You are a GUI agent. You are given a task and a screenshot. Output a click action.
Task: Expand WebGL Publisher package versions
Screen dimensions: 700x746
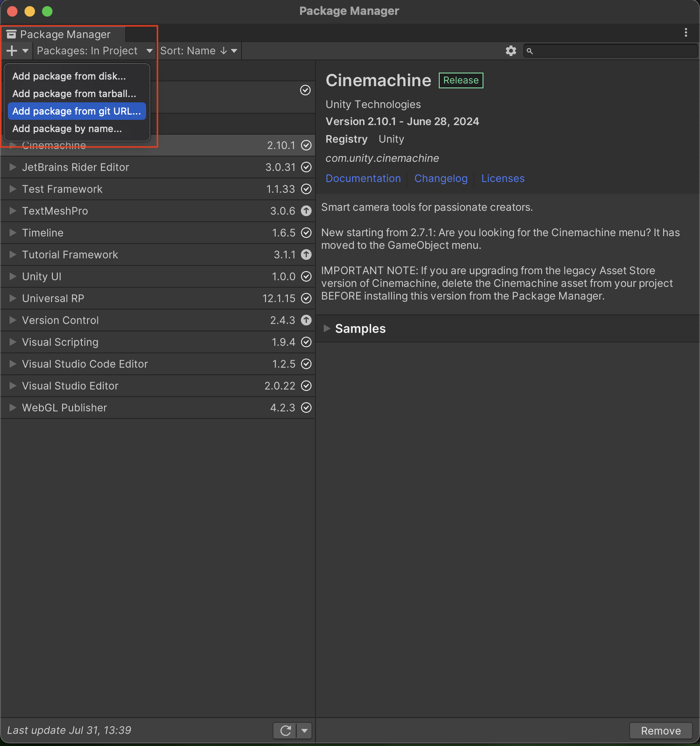pos(13,408)
